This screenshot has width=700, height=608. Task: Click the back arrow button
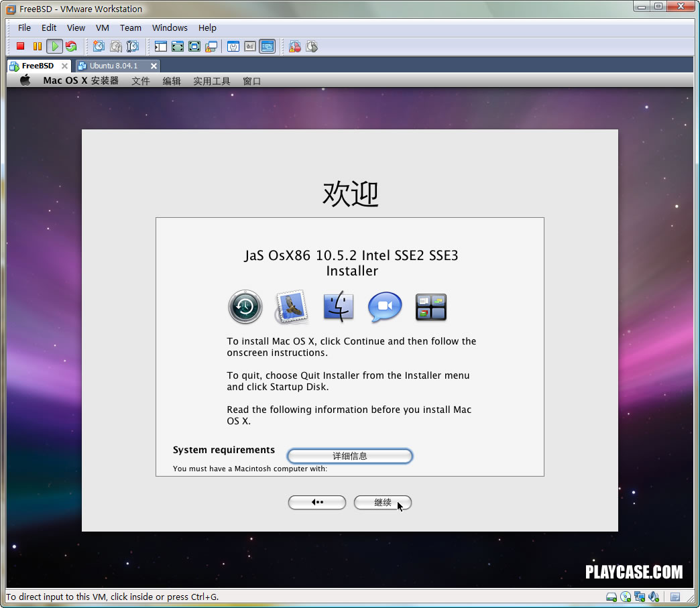point(317,502)
